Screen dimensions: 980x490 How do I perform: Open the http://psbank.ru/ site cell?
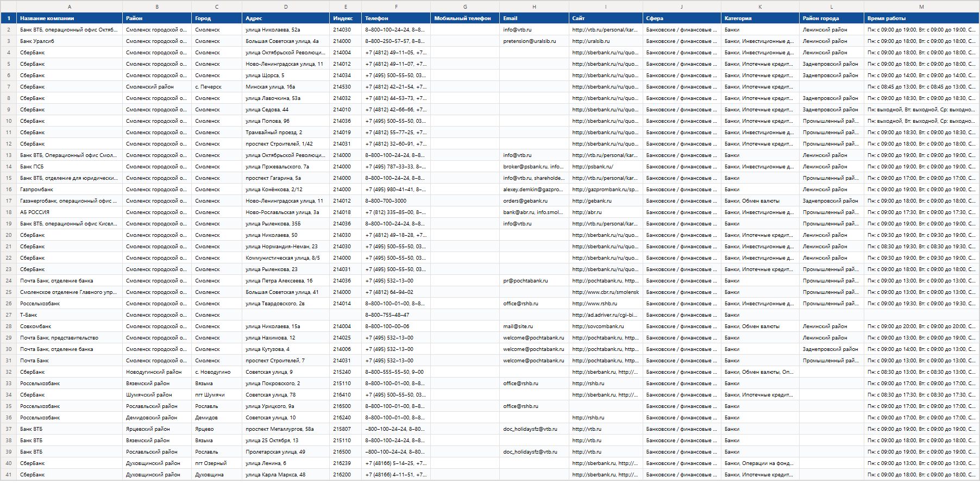pos(606,167)
